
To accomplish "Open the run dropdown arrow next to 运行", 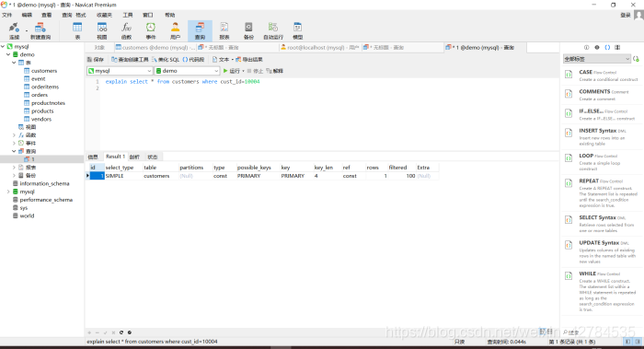I will [243, 71].
